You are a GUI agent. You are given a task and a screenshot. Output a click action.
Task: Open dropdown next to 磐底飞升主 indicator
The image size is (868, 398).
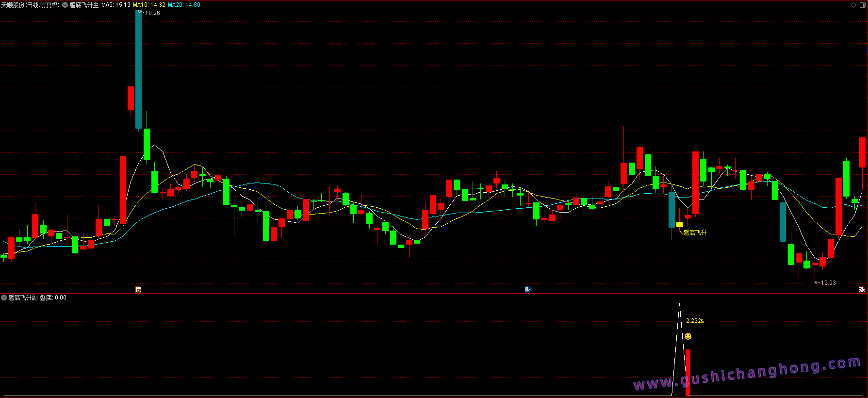pyautogui.click(x=65, y=5)
